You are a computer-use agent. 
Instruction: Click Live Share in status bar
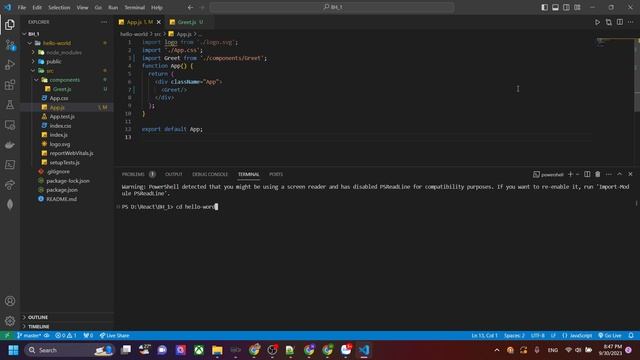click(x=115, y=336)
